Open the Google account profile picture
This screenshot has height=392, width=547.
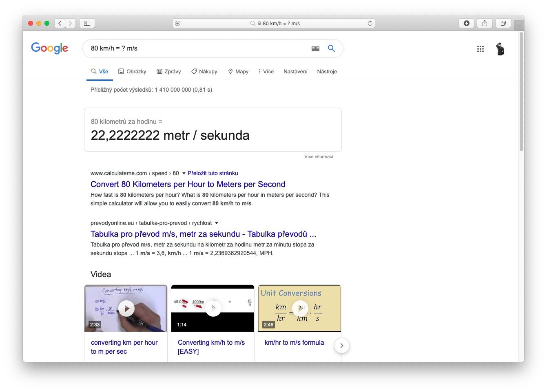[x=500, y=49]
